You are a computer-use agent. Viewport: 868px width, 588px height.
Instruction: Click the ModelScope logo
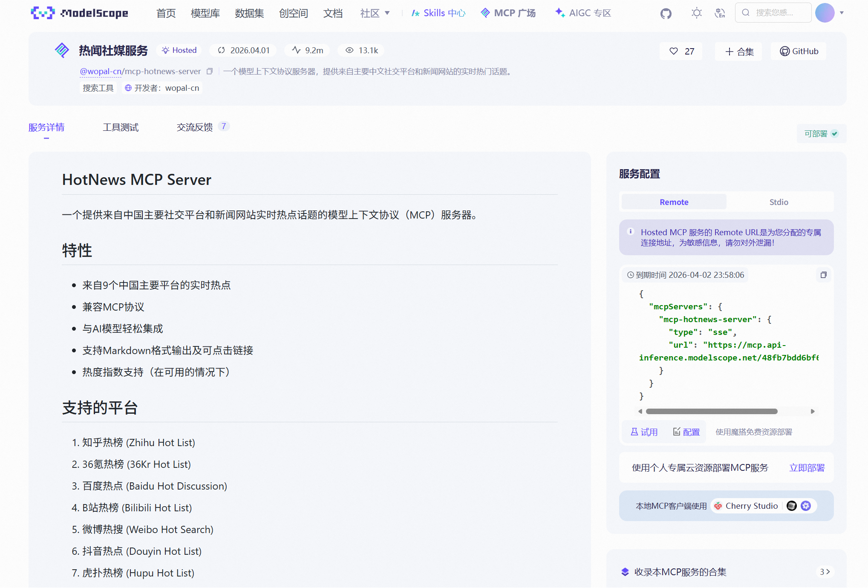(x=79, y=13)
